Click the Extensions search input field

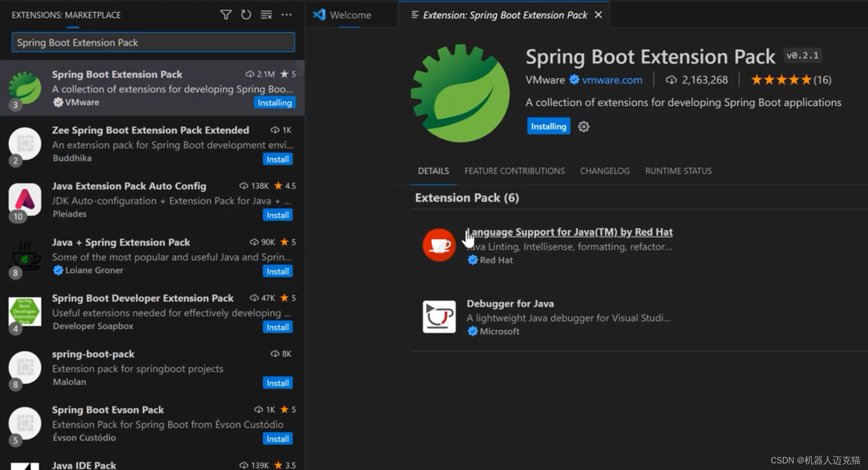click(153, 42)
